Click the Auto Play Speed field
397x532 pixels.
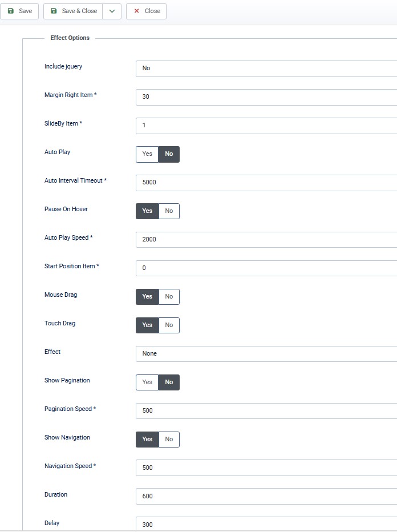click(266, 239)
